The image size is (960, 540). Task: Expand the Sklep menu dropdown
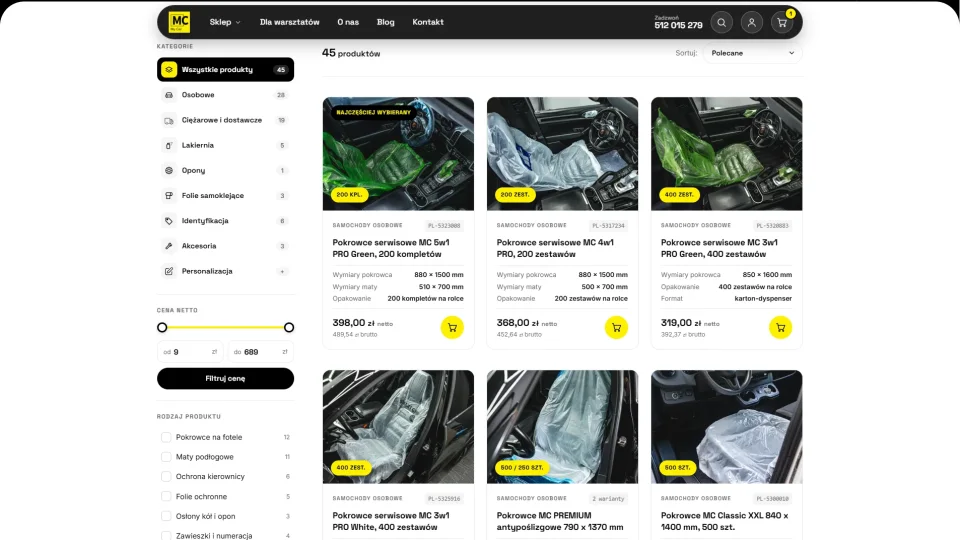click(225, 22)
